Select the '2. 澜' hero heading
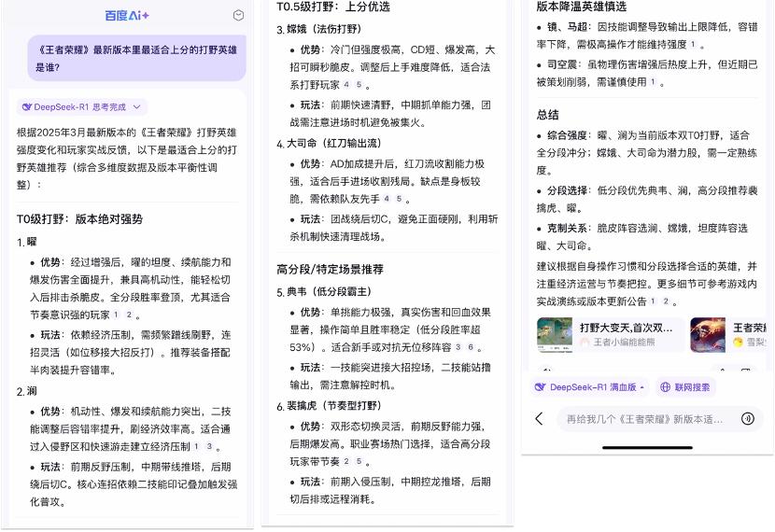Screen dimensions: 775x532 tap(27, 391)
